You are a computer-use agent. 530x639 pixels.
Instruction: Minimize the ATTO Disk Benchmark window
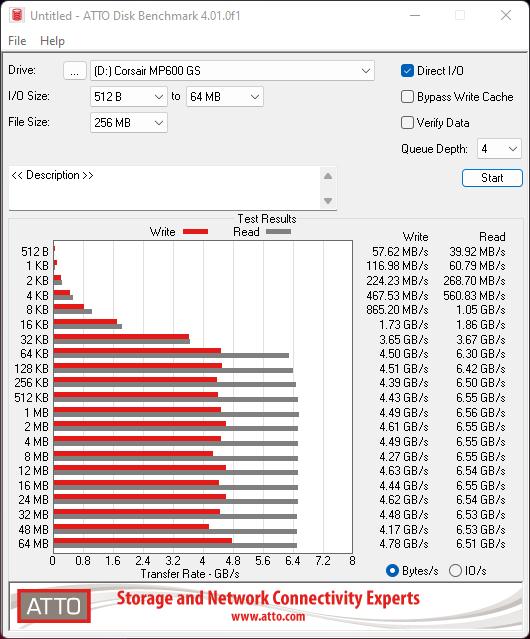[415, 15]
